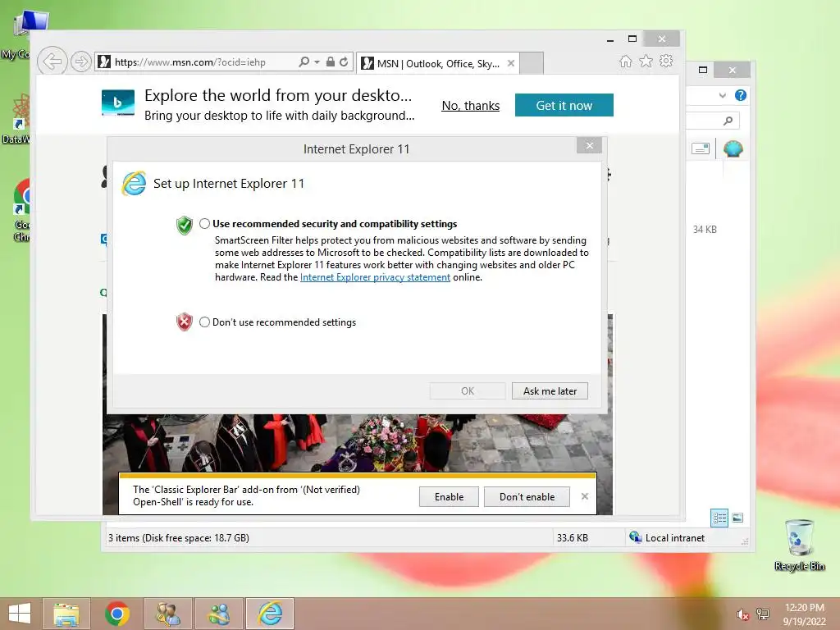Screen dimensions: 840x630
Task: Click the muted volume tray icon
Action: 742,614
